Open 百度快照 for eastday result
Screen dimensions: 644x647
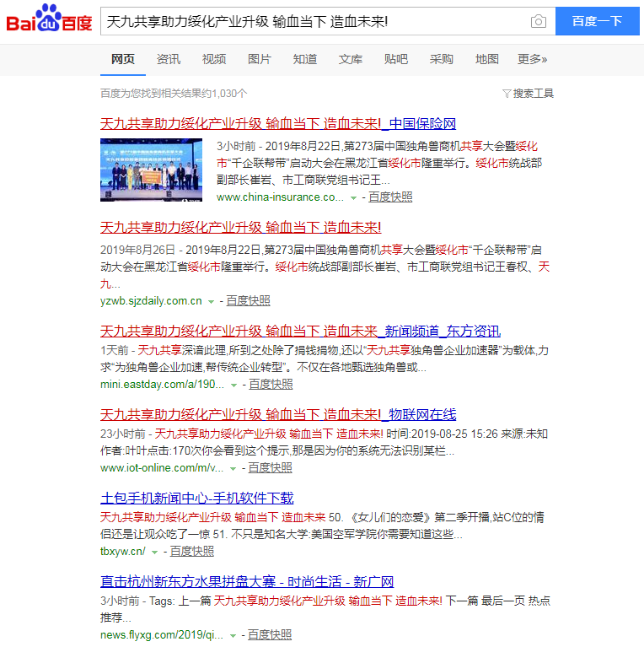coord(271,384)
